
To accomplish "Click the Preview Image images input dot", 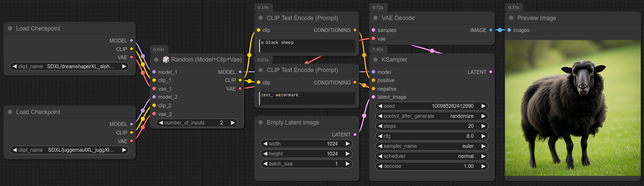I will pyautogui.click(x=509, y=30).
